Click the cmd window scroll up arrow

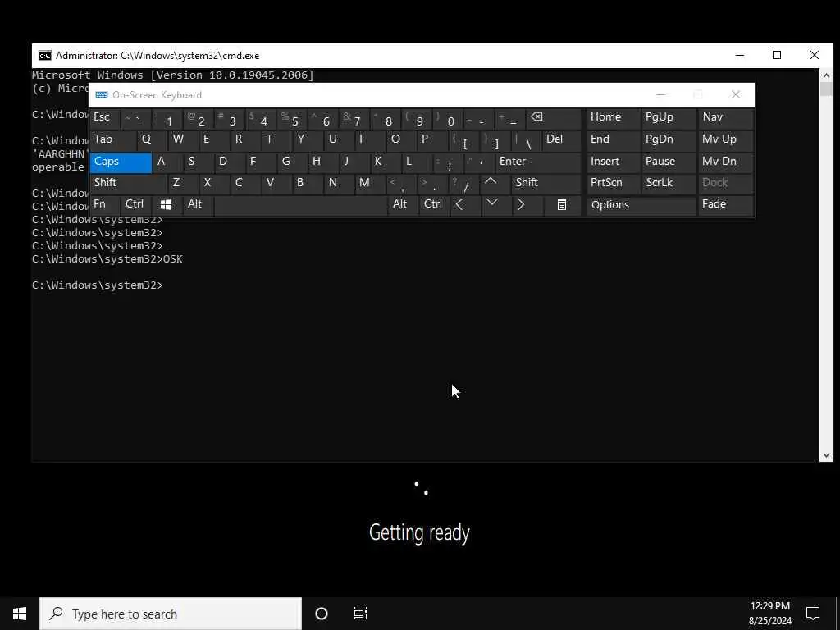click(826, 76)
